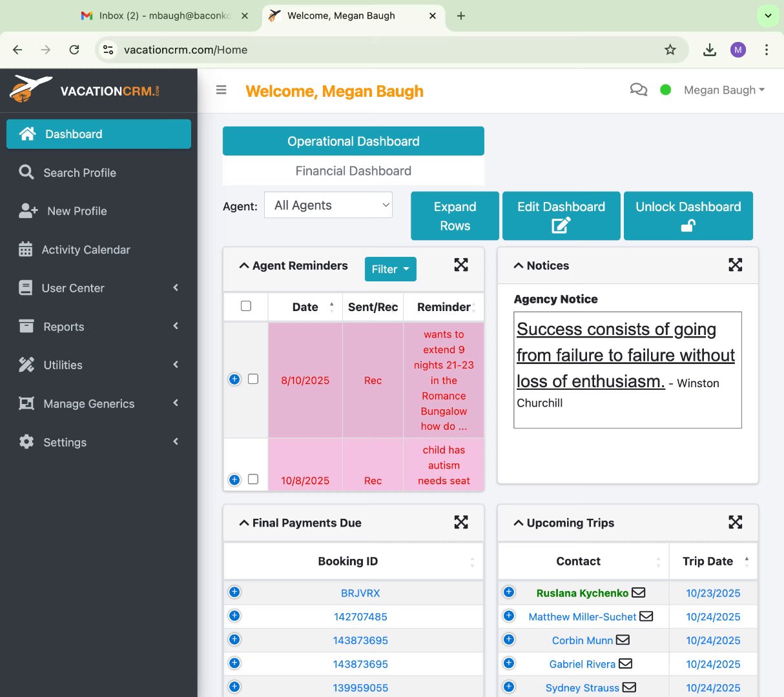Switch to the Operational Dashboard tab
Viewport: 784px width, 697px height.
353,141
